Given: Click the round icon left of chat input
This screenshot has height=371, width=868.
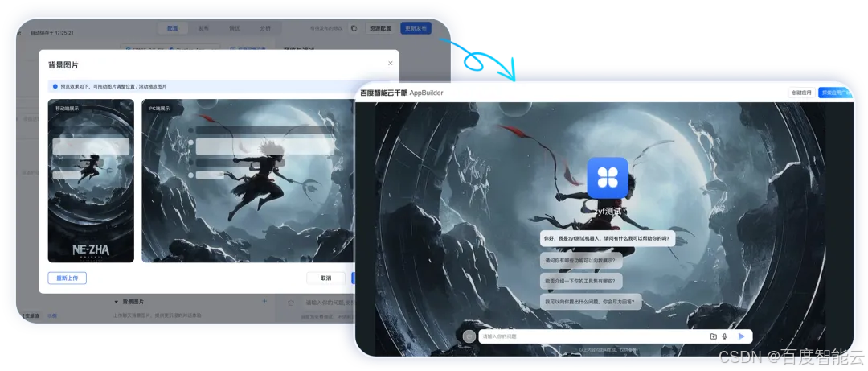Looking at the screenshot, I should pyautogui.click(x=469, y=336).
